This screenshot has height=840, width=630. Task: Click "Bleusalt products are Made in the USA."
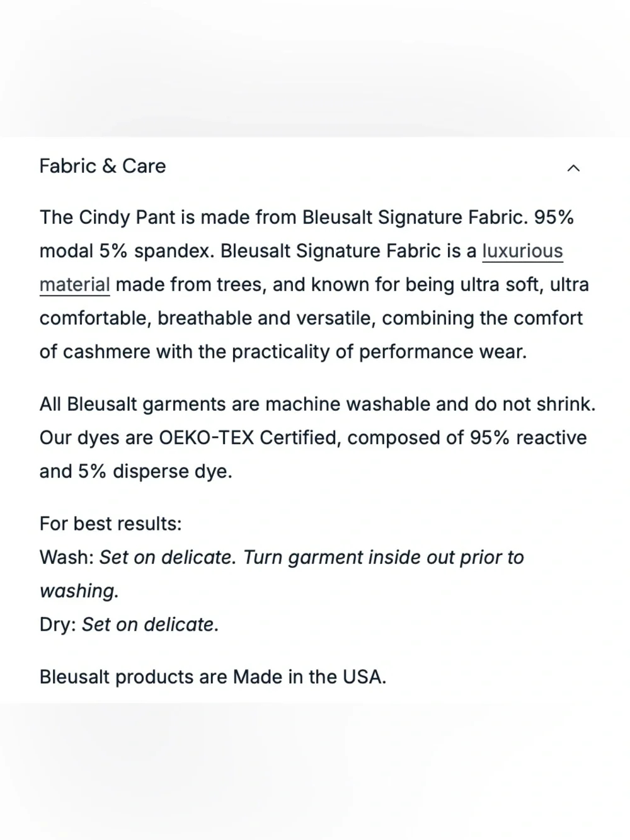click(x=213, y=677)
